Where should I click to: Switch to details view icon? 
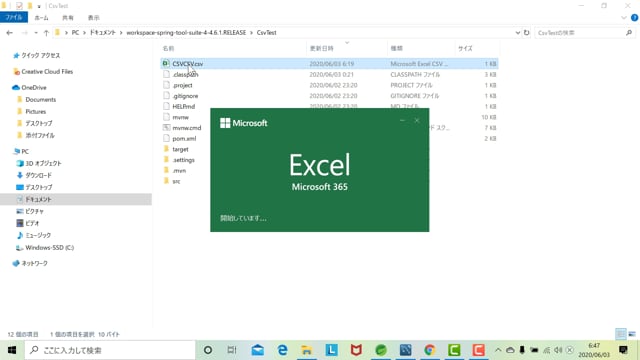(621, 334)
